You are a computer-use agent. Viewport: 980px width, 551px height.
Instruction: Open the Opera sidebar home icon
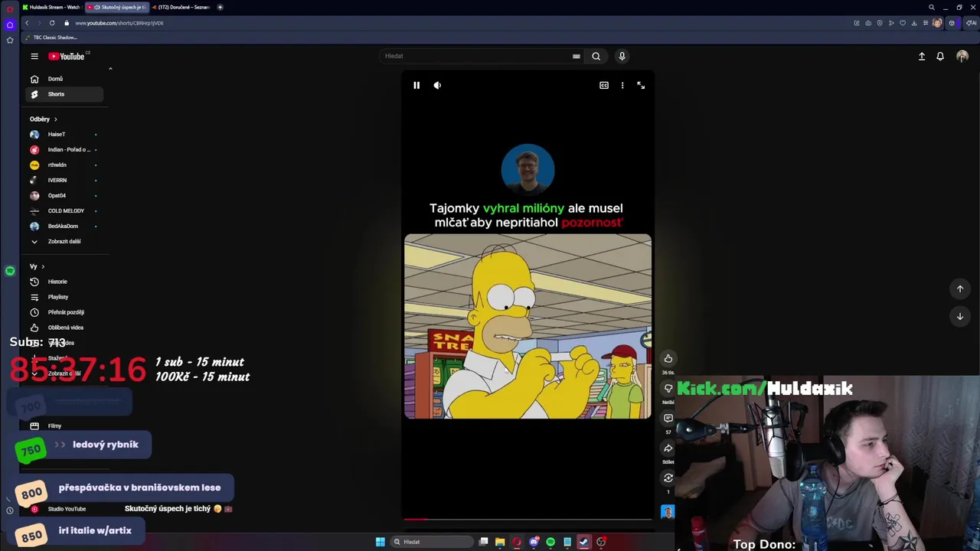pyautogui.click(x=10, y=24)
